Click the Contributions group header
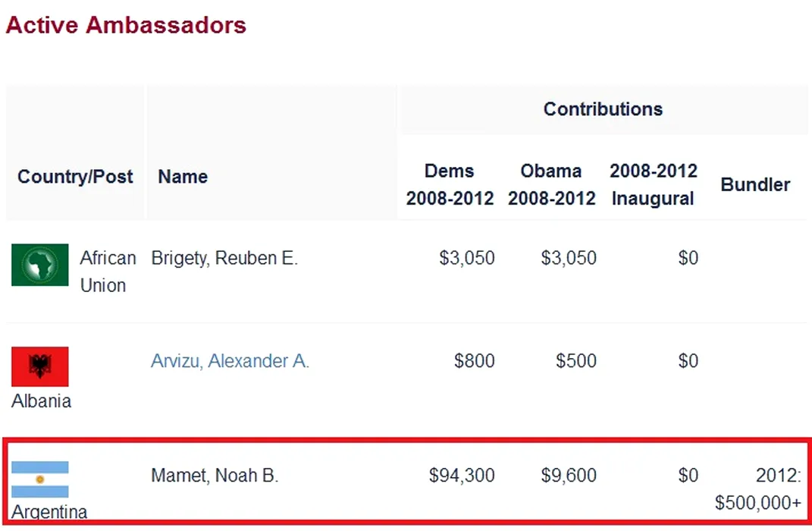812x531 pixels. tap(603, 109)
